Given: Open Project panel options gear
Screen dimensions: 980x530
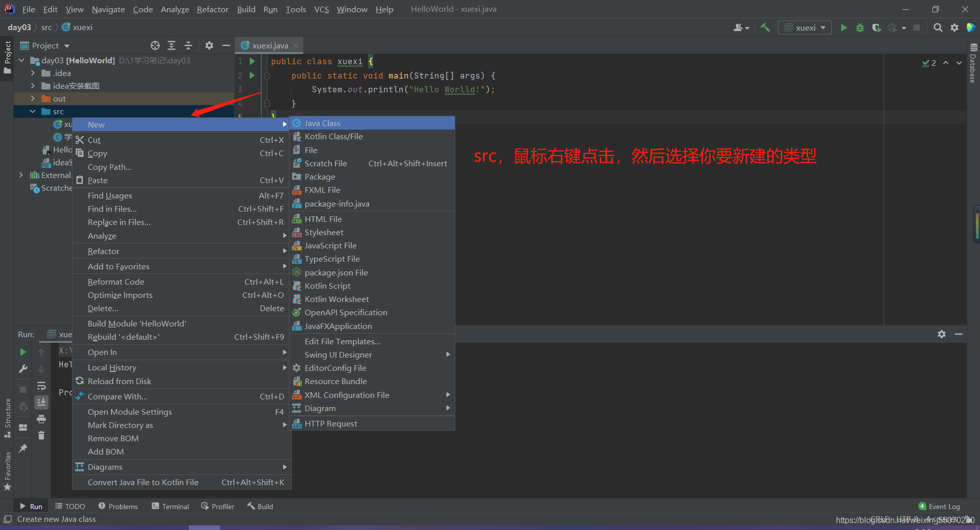Looking at the screenshot, I should pyautogui.click(x=209, y=45).
